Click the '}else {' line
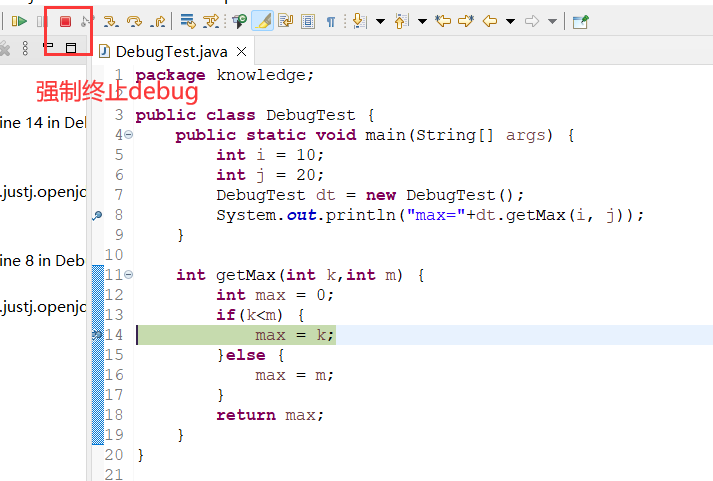 pyautogui.click(x=250, y=355)
